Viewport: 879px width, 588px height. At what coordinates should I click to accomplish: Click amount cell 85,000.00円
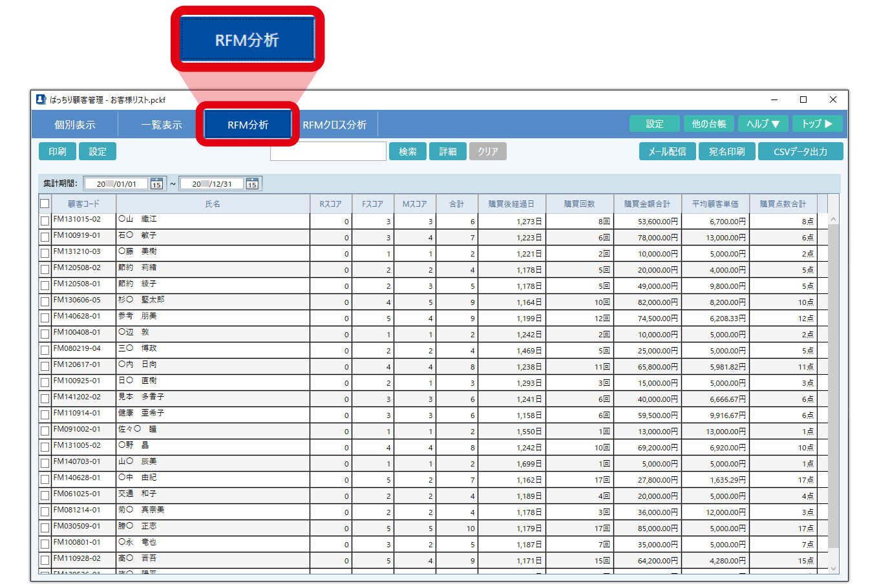(x=648, y=527)
